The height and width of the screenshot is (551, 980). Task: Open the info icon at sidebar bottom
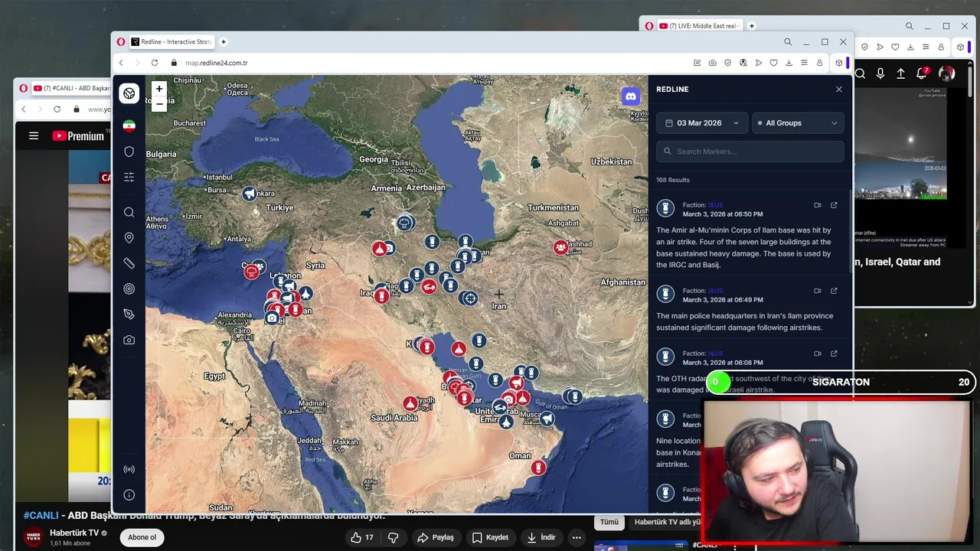tap(129, 495)
